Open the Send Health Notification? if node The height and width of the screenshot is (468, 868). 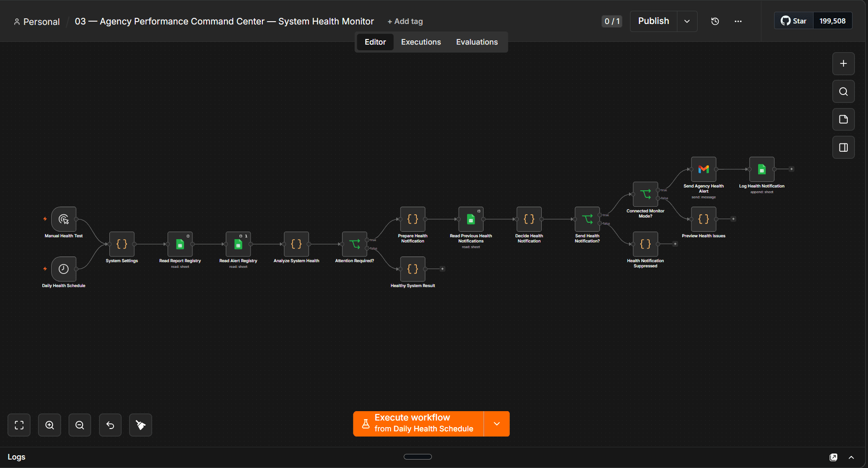(588, 219)
